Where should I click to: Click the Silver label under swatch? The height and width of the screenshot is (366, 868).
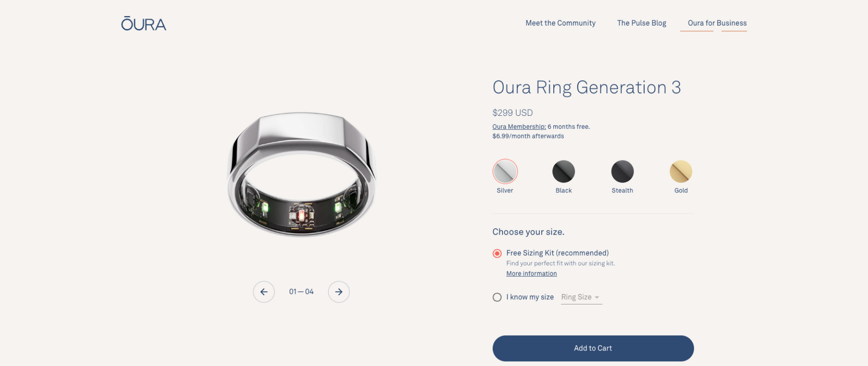pyautogui.click(x=505, y=190)
